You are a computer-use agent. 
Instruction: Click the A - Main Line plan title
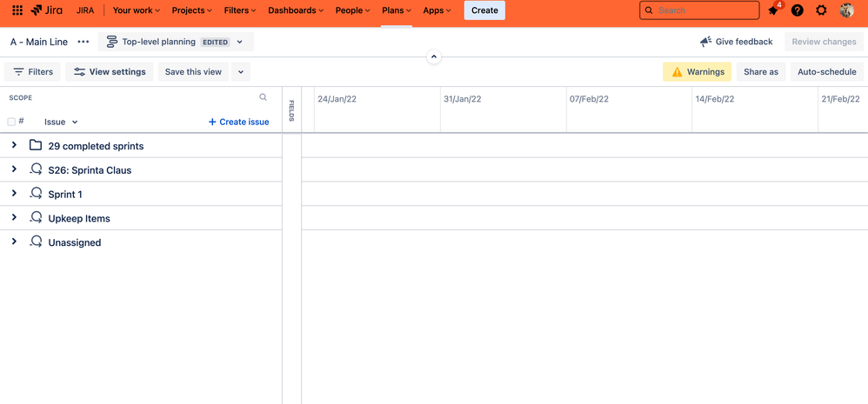pyautogui.click(x=39, y=42)
